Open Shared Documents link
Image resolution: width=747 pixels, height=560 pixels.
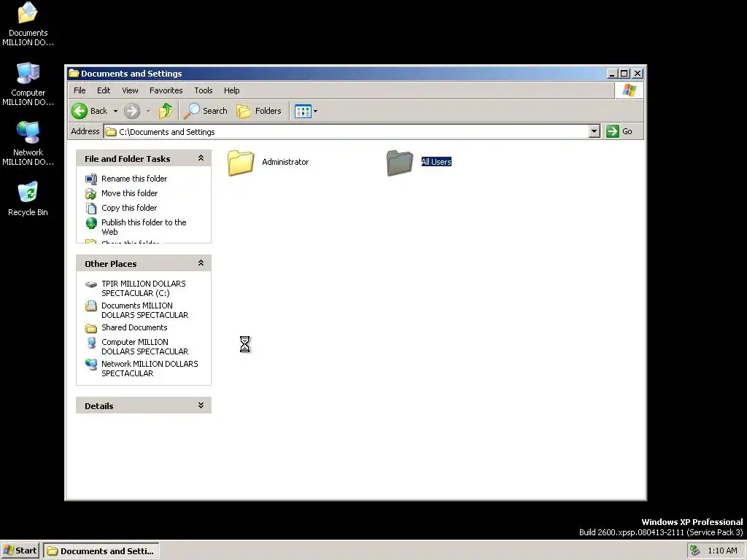click(x=134, y=327)
